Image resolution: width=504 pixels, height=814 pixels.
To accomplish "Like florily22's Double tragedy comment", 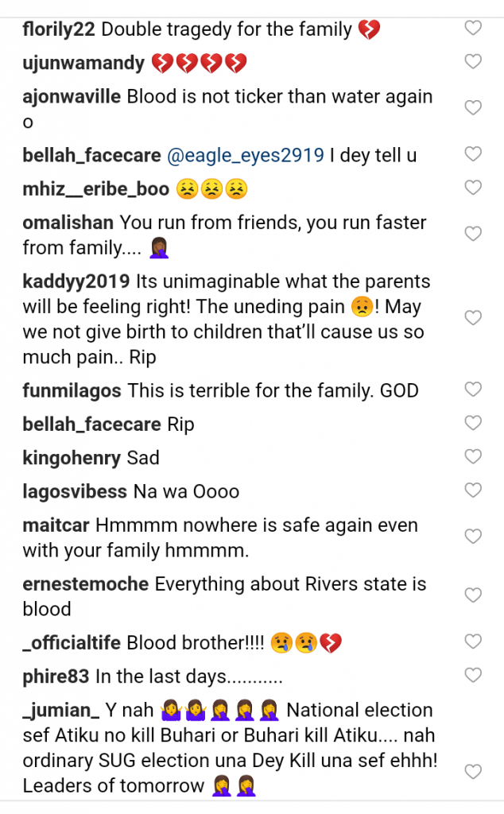I will click(473, 29).
